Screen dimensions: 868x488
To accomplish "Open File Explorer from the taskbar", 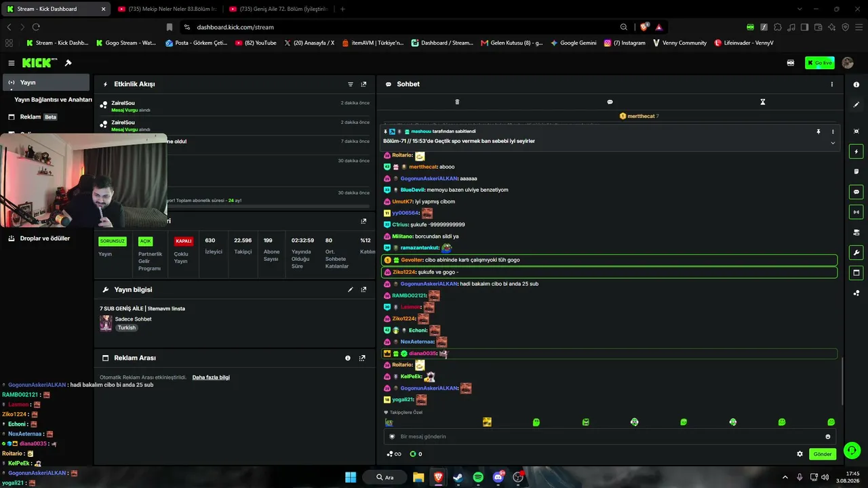I will (x=418, y=477).
